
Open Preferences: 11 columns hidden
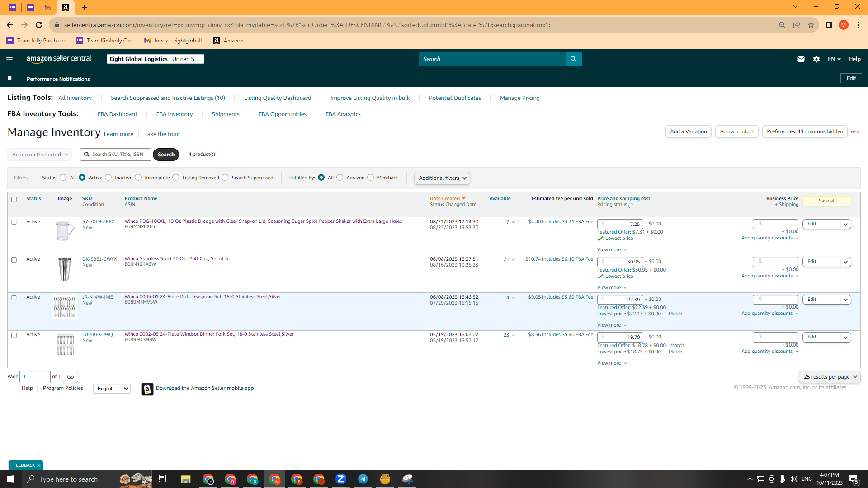(x=805, y=131)
